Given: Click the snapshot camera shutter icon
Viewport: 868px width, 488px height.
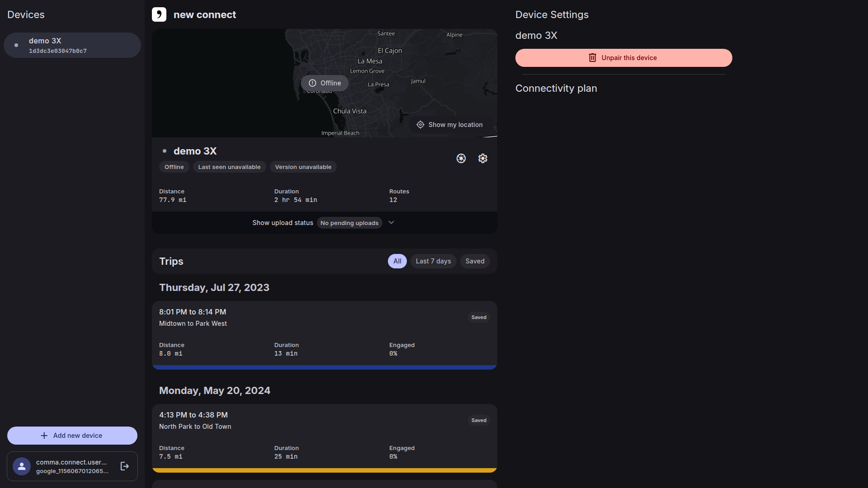Looking at the screenshot, I should pos(461,159).
